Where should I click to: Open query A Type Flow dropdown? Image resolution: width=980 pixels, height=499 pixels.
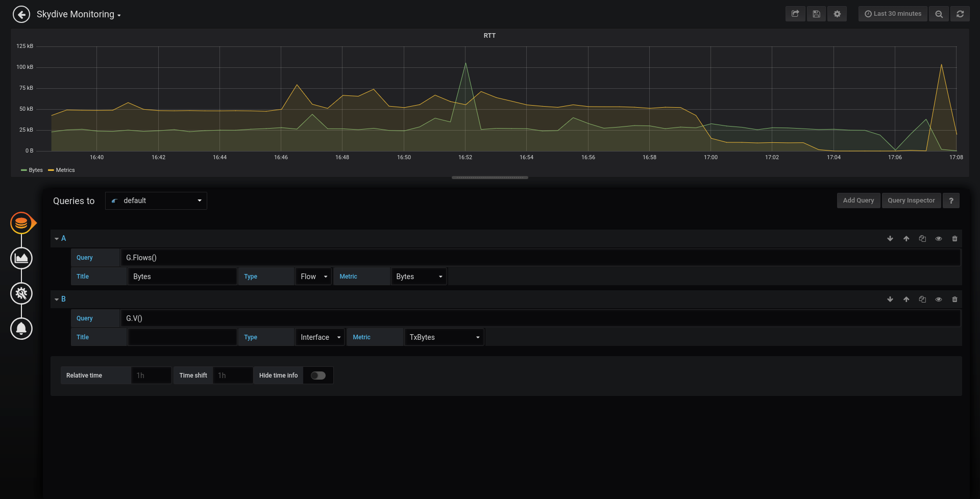point(313,277)
